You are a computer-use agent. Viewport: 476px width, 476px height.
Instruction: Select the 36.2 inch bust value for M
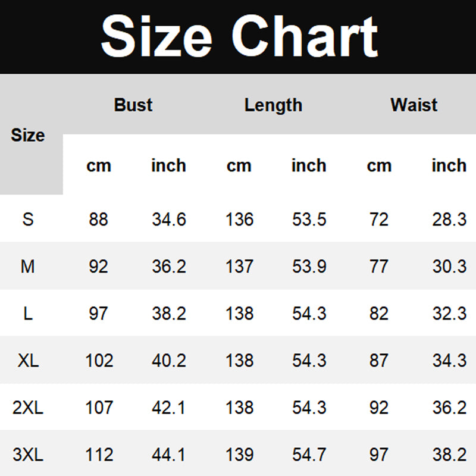point(169,266)
